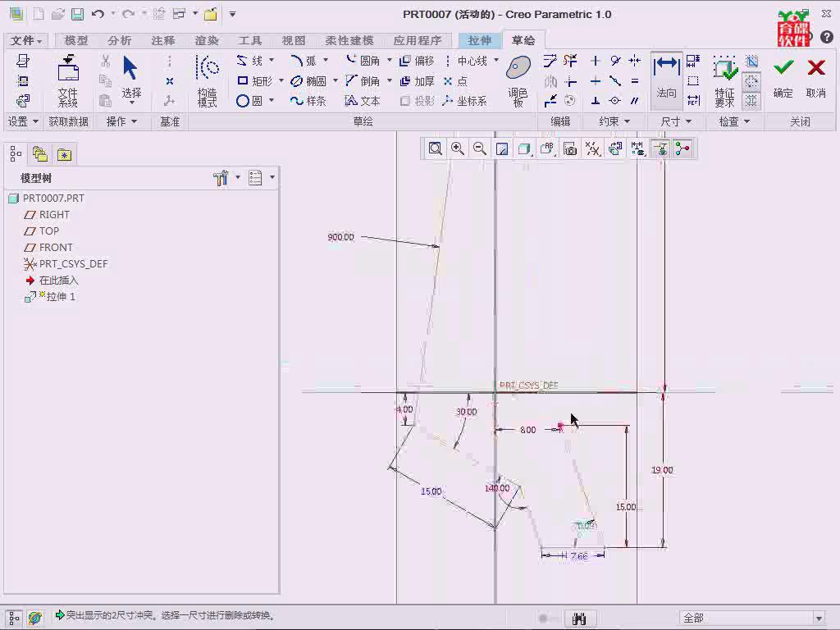Viewport: 840px width, 630px height.
Task: Select the Text (文本) sketch tool
Action: [x=363, y=101]
